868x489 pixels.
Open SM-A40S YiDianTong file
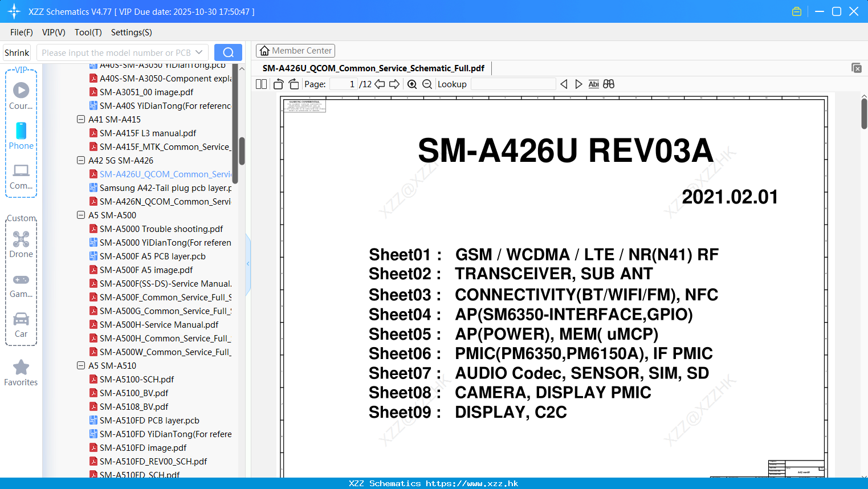pyautogui.click(x=160, y=106)
